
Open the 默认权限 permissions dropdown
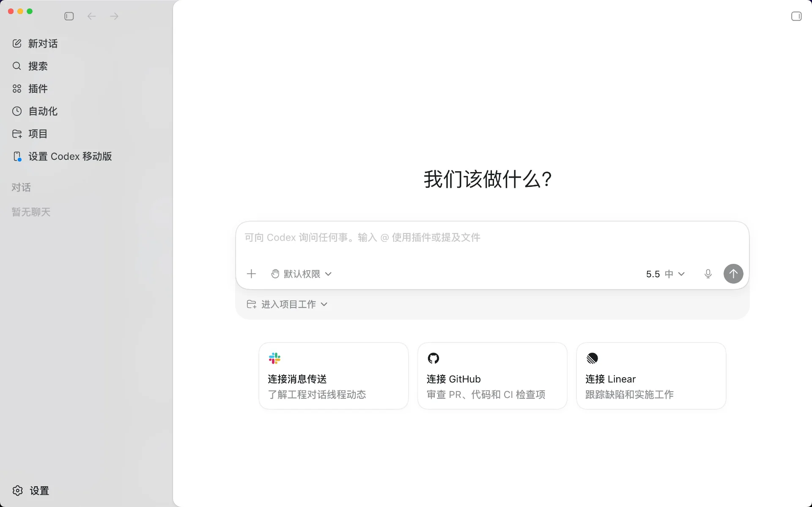(x=301, y=274)
